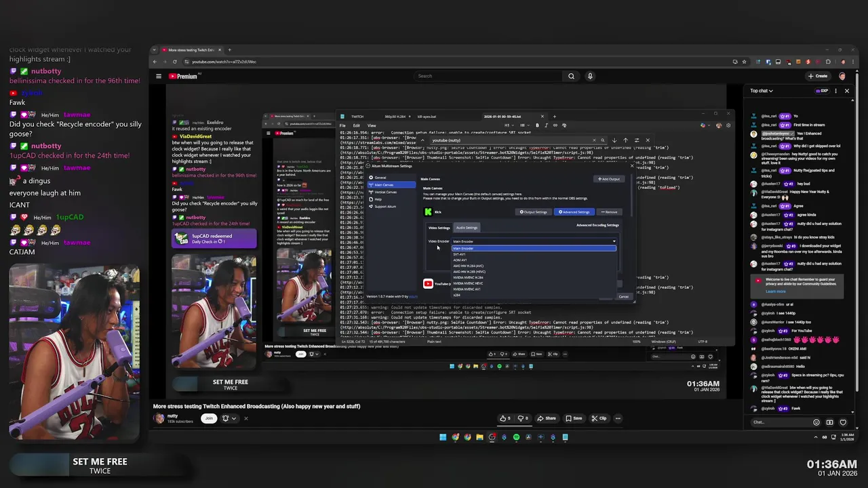The width and height of the screenshot is (868, 488).
Task: Go back using the browser back arrow
Action: click(x=155, y=62)
